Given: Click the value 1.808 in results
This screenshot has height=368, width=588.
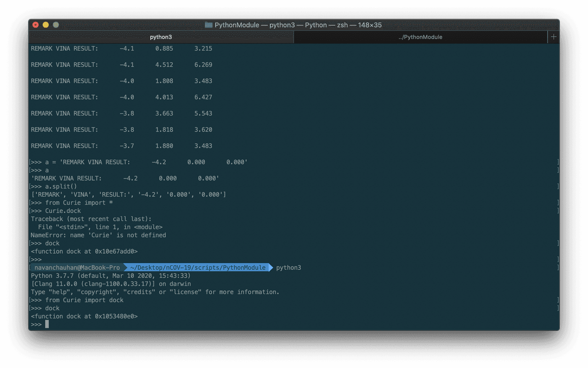Looking at the screenshot, I should pos(164,81).
